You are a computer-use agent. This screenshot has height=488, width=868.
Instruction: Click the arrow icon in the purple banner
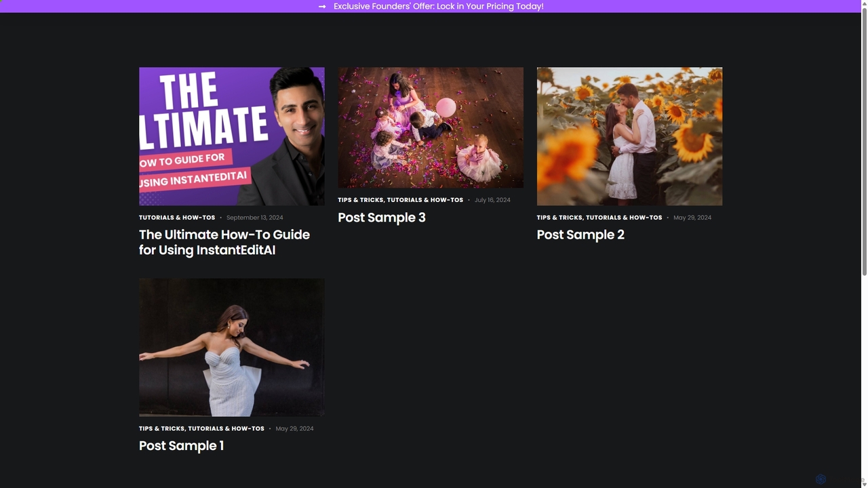[x=322, y=6]
